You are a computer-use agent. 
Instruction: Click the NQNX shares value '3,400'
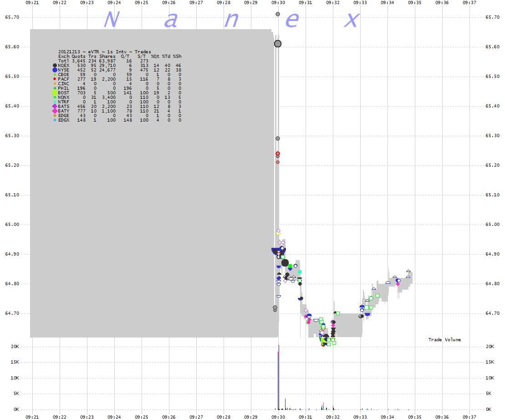coord(109,97)
